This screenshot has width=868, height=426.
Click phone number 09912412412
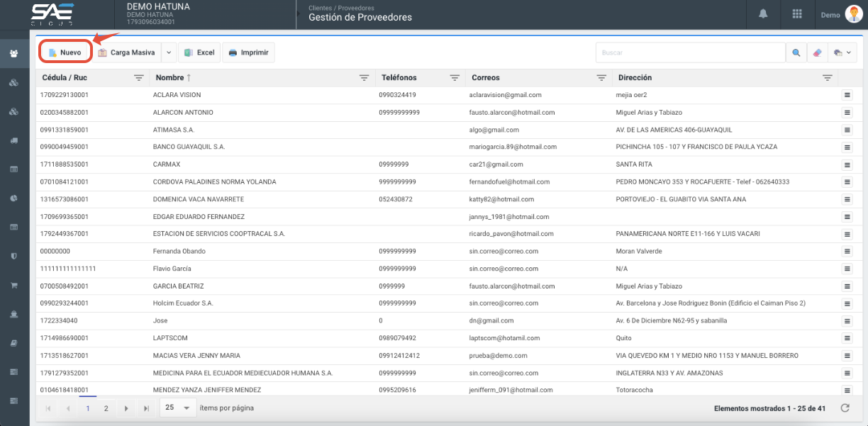point(399,356)
